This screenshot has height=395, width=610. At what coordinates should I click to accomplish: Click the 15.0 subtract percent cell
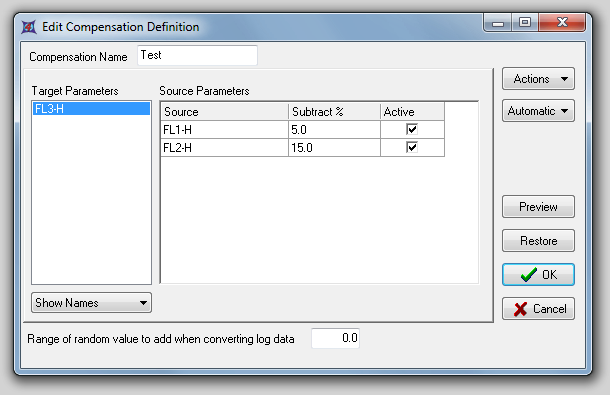click(334, 147)
